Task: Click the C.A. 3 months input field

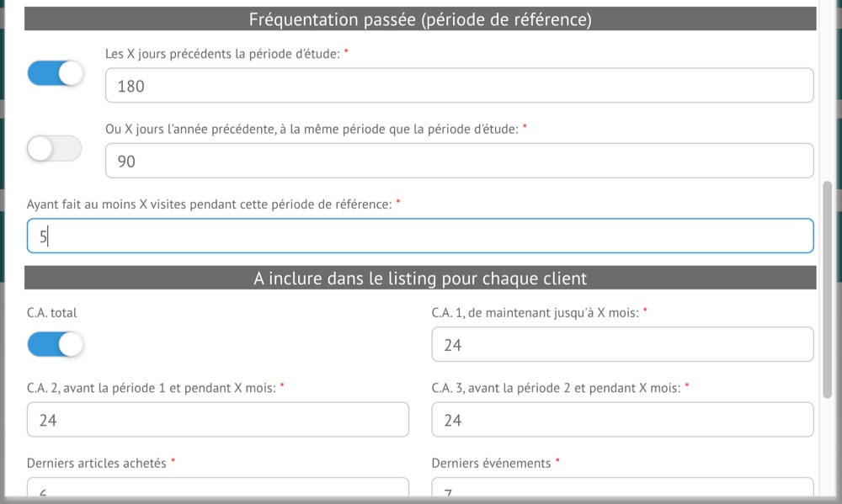Action: [x=622, y=420]
